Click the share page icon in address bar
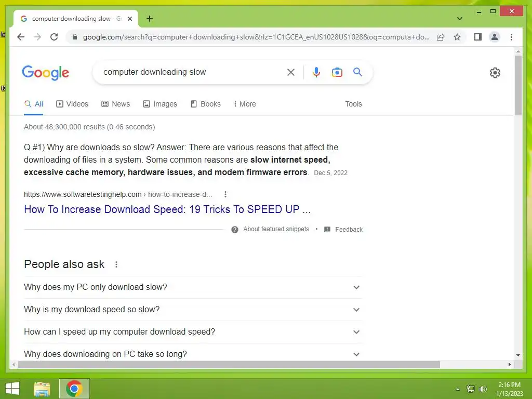This screenshot has height=399, width=532. tap(441, 37)
